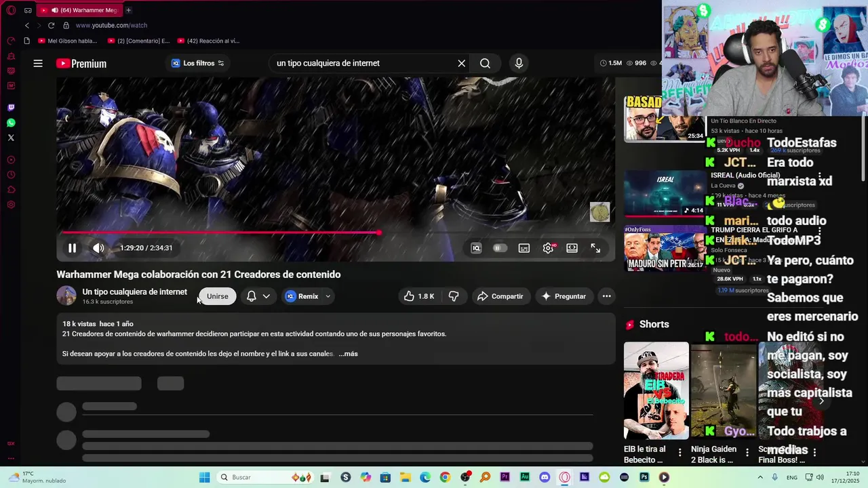The width and height of the screenshot is (868, 488).
Task: Join channel with Unirse button
Action: (x=218, y=296)
